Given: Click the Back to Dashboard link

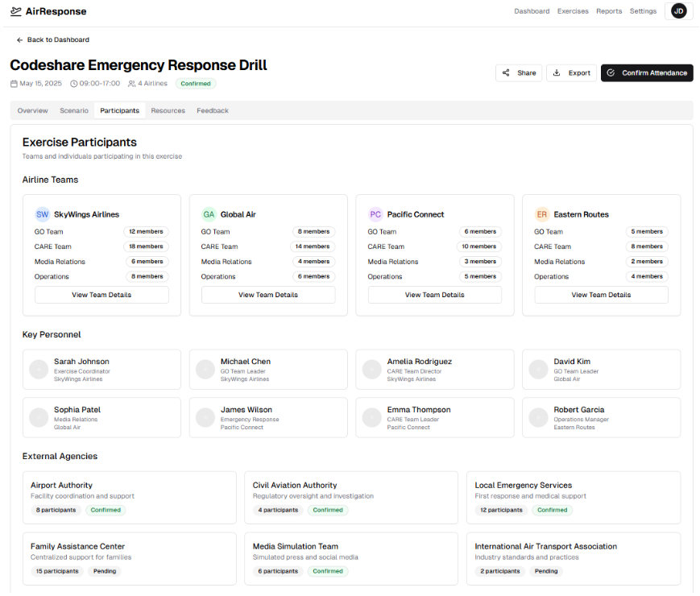Looking at the screenshot, I should (53, 39).
